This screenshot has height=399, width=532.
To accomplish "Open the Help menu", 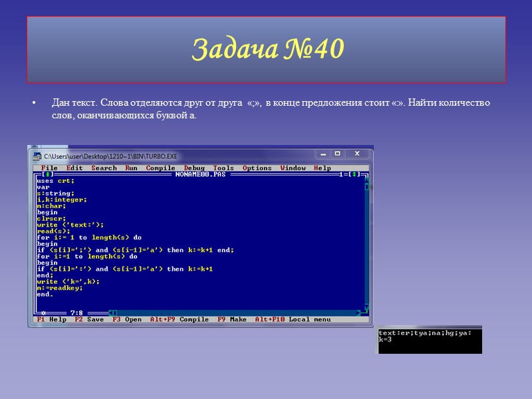I will pos(322,168).
